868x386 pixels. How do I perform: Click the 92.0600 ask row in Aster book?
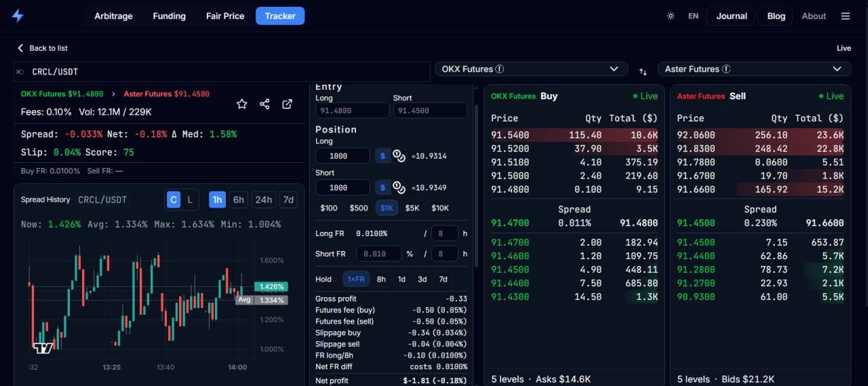760,136
